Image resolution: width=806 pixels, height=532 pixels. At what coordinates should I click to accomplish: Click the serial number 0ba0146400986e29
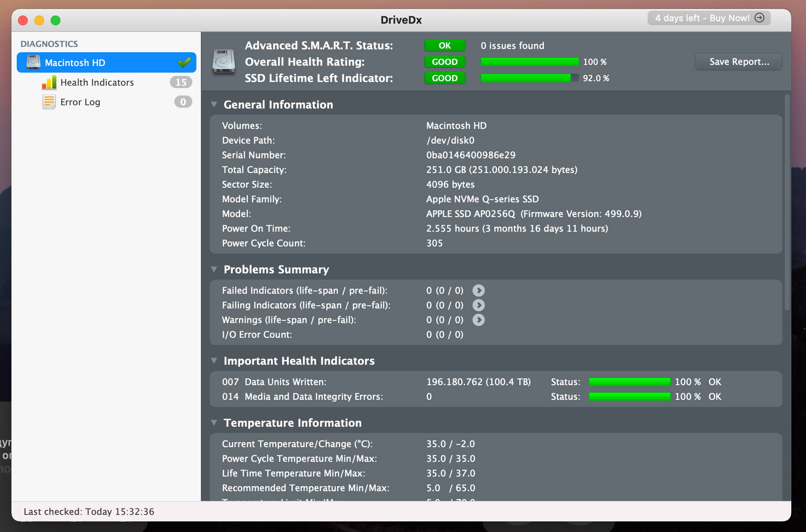point(471,155)
